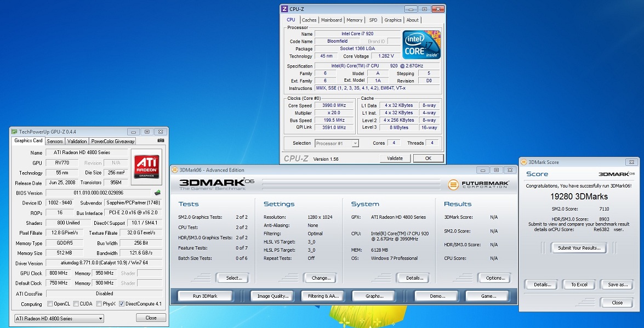The height and width of the screenshot is (328, 644).
Task: Click the BIOS Version field in GPU-Z
Action: point(99,193)
